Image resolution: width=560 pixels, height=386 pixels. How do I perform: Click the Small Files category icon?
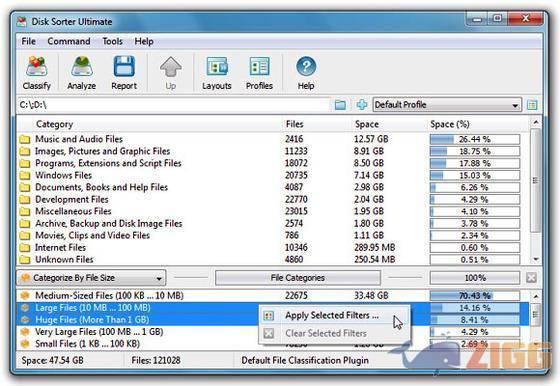point(25,344)
